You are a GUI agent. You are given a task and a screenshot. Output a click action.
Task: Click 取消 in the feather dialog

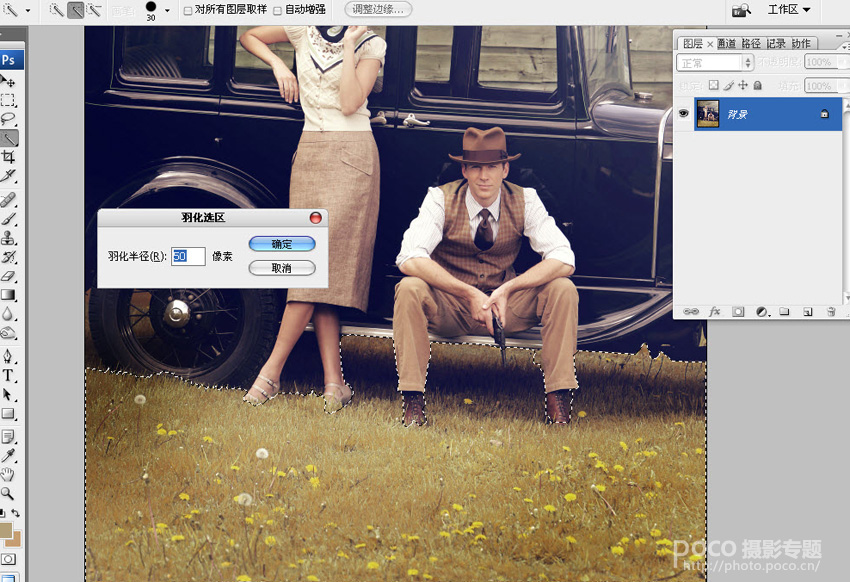[x=282, y=268]
